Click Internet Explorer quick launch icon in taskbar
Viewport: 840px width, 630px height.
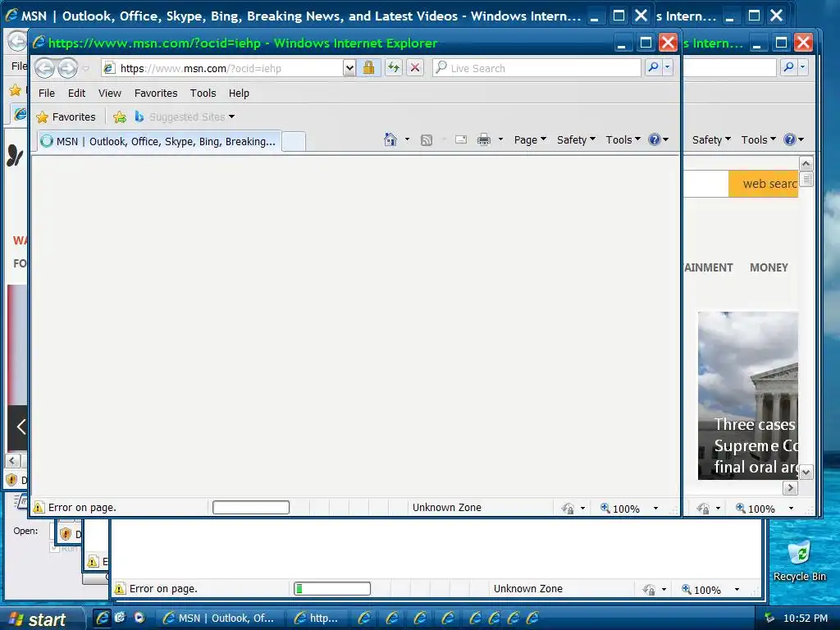point(102,618)
